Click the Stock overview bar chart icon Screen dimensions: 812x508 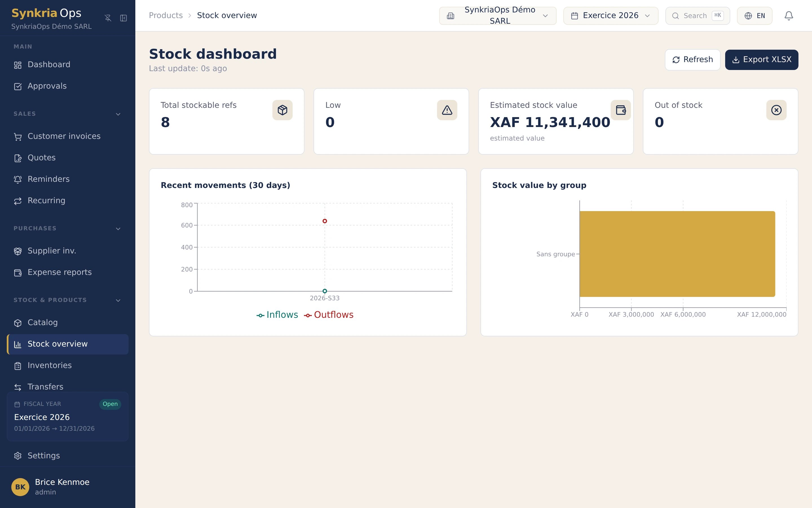[x=18, y=344]
